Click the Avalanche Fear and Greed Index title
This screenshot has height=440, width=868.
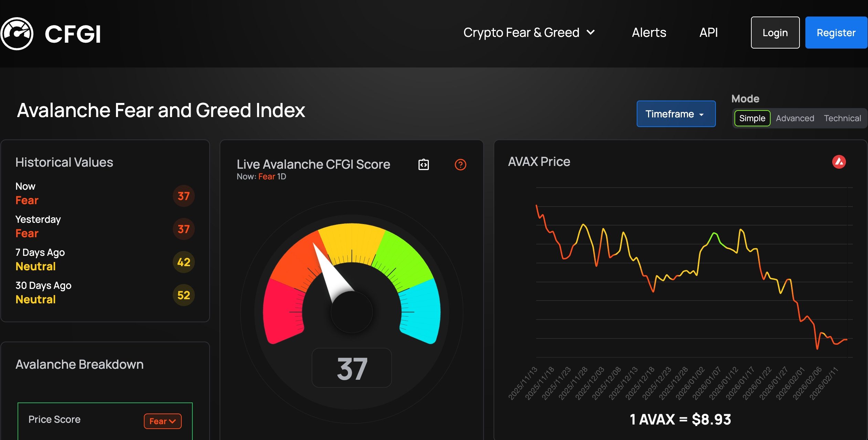click(x=161, y=110)
